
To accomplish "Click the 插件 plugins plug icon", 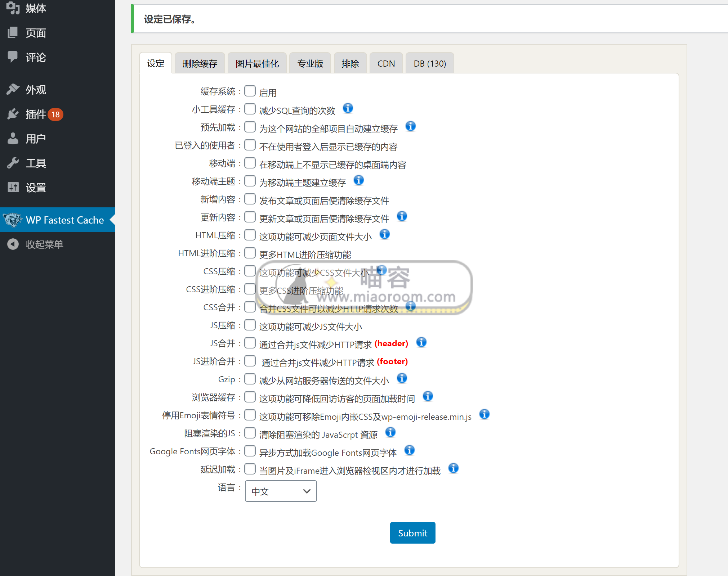I will coord(13,114).
